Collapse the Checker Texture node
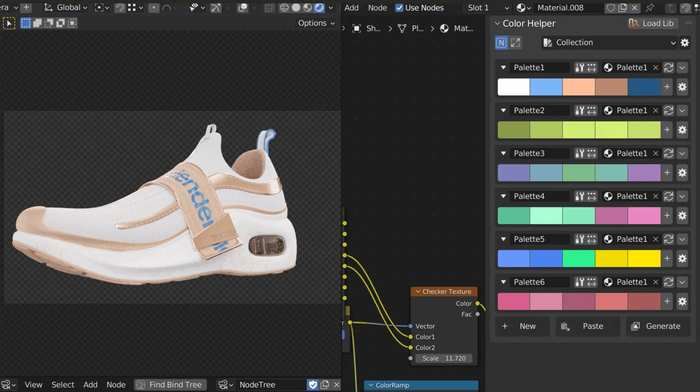This screenshot has width=700, height=392. (417, 292)
